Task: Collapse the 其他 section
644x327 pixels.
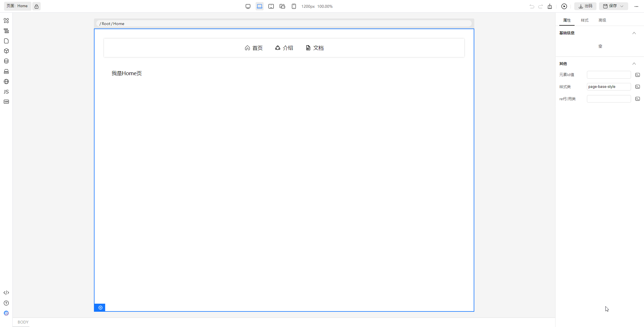Action: click(x=634, y=64)
